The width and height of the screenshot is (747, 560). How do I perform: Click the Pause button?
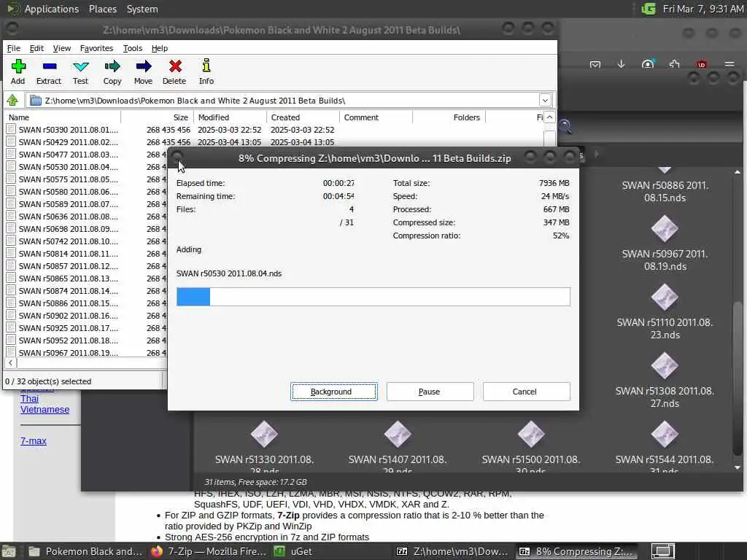click(x=430, y=392)
